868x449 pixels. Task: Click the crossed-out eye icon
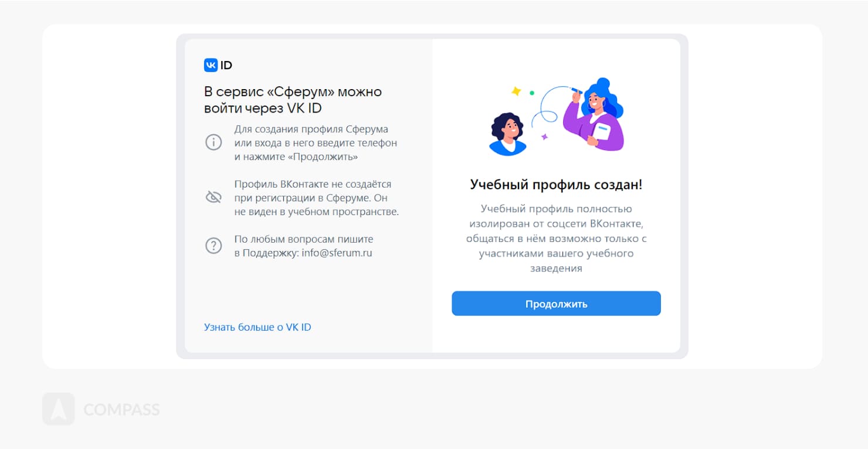click(x=213, y=197)
